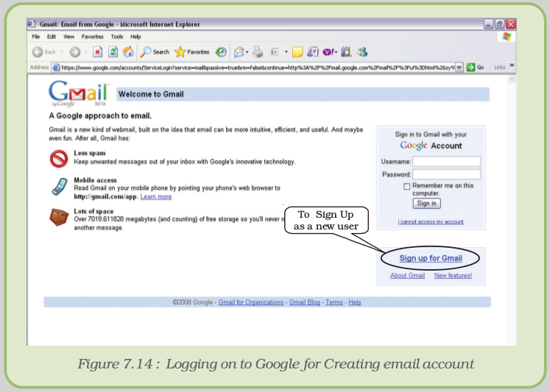Open Gmail for Organizations footer link
The height and width of the screenshot is (392, 550).
tap(251, 302)
